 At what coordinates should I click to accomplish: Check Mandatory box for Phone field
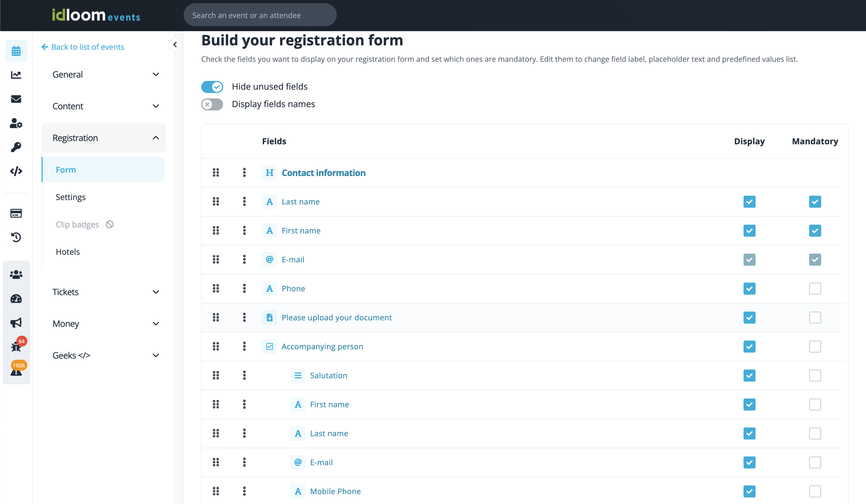(x=815, y=288)
